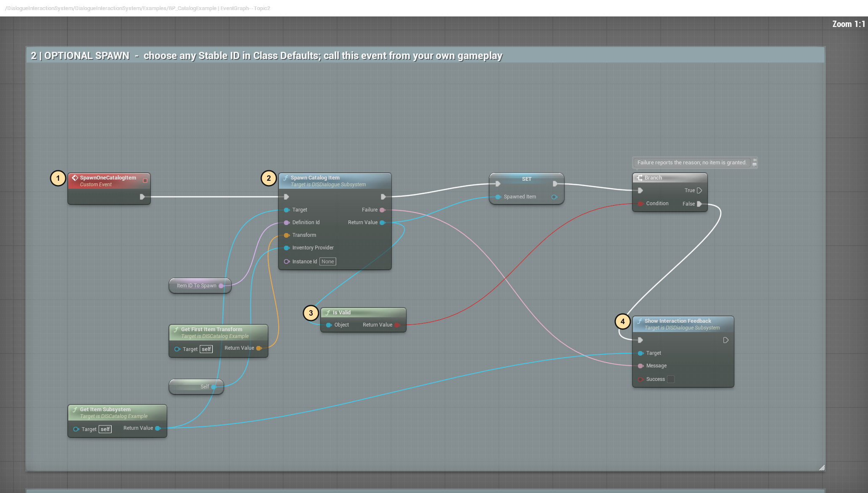
Task: Click Show Interaction Feedback exec output pin
Action: pos(726,340)
